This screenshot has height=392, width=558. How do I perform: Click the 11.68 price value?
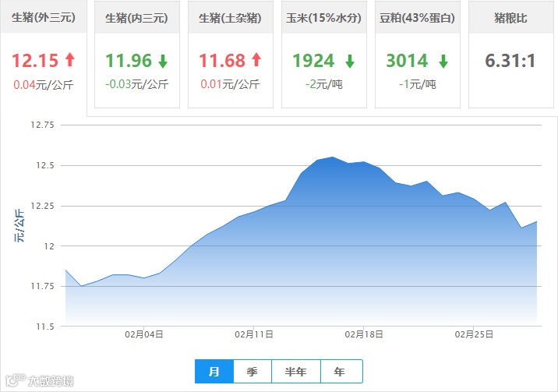click(x=222, y=61)
